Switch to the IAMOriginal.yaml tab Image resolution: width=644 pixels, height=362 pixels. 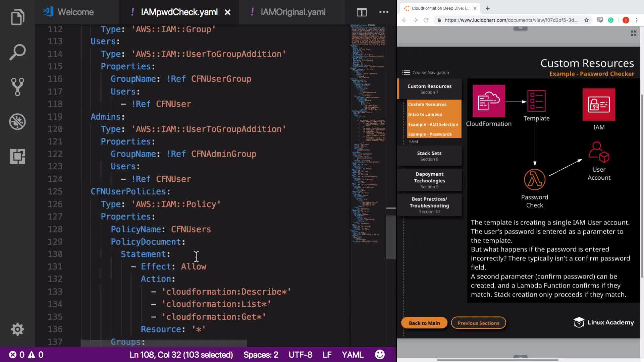coord(293,12)
